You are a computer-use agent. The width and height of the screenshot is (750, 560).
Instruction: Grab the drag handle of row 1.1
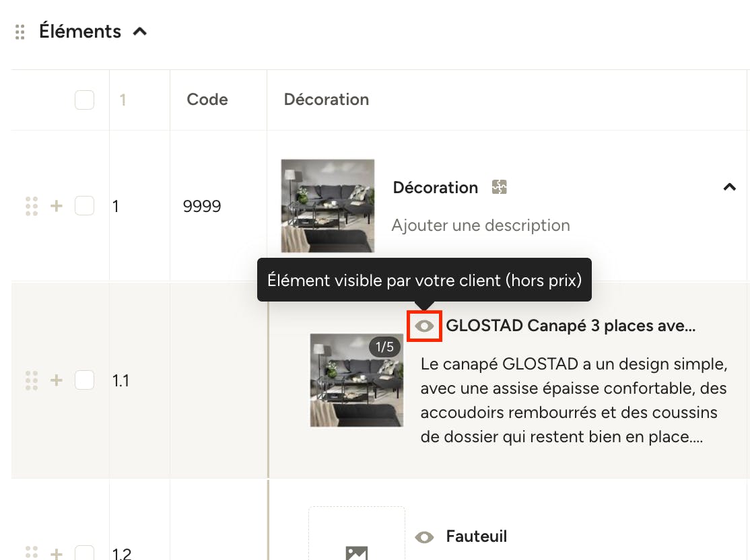pyautogui.click(x=32, y=380)
